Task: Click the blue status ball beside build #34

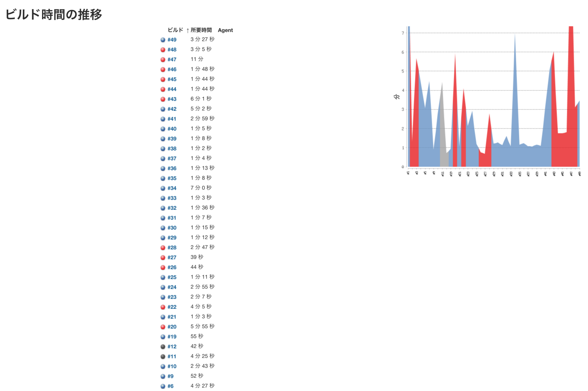Action: [x=163, y=189]
